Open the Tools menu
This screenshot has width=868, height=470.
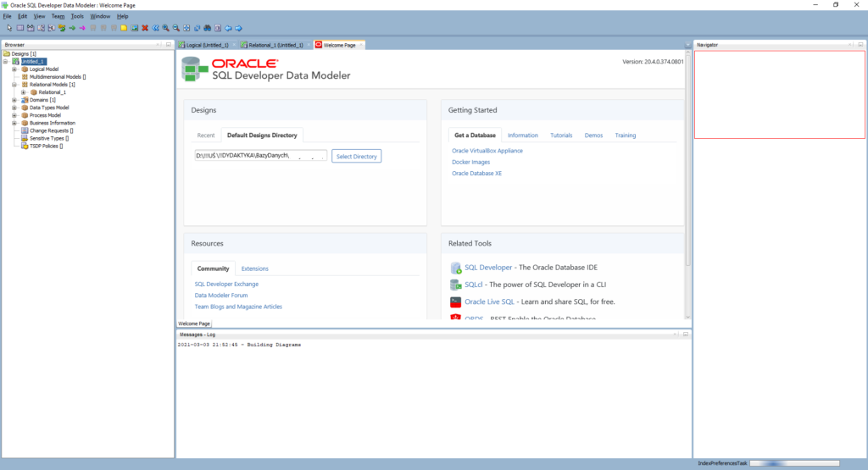tap(77, 16)
